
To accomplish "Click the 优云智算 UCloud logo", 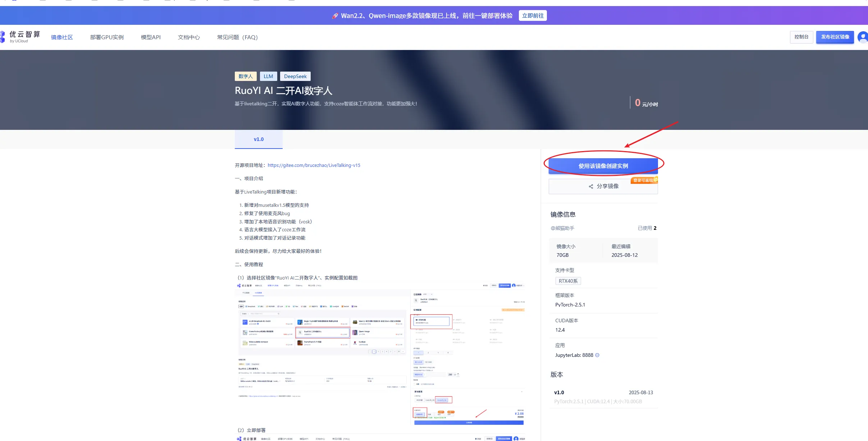I will tap(20, 37).
